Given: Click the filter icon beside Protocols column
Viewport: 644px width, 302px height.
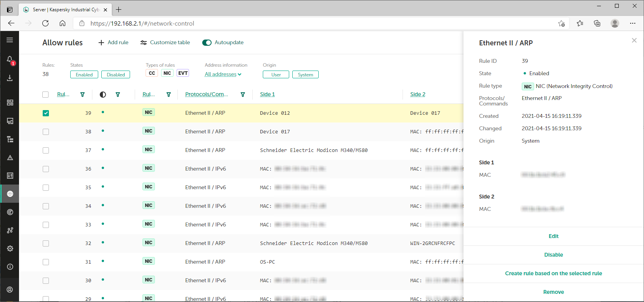Looking at the screenshot, I should tap(243, 95).
